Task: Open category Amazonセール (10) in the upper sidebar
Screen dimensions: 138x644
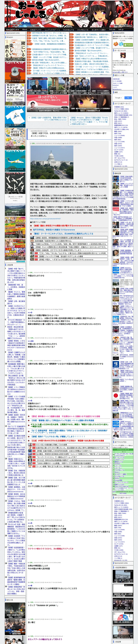Action: tap(120, 166)
